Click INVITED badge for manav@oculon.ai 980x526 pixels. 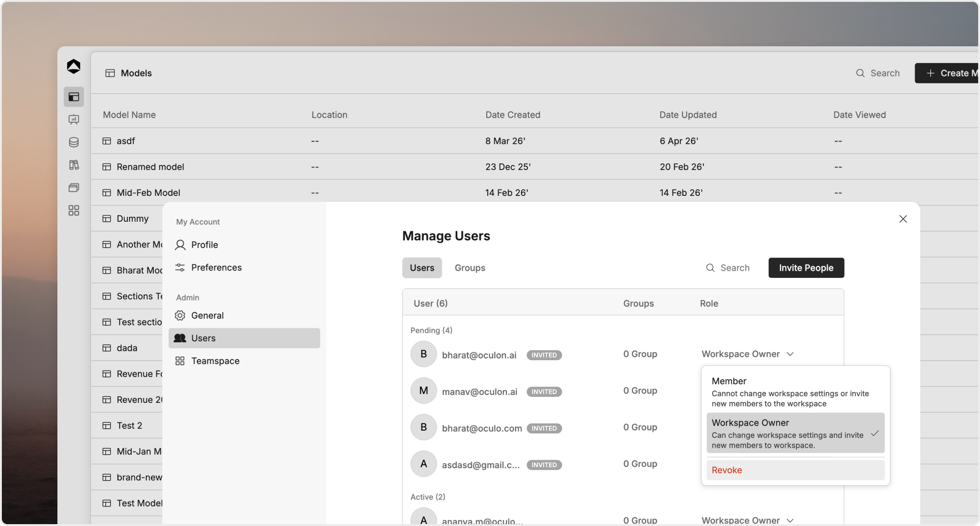[x=544, y=392]
